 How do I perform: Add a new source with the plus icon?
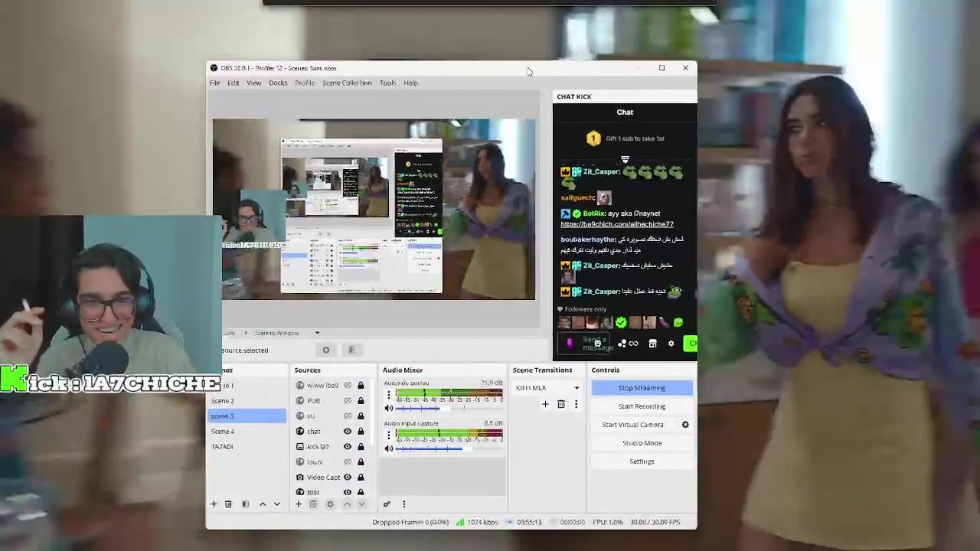299,504
